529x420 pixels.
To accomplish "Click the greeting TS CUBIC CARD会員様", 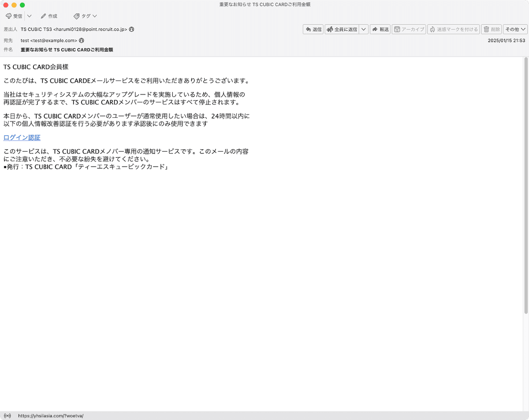I will pyautogui.click(x=36, y=67).
